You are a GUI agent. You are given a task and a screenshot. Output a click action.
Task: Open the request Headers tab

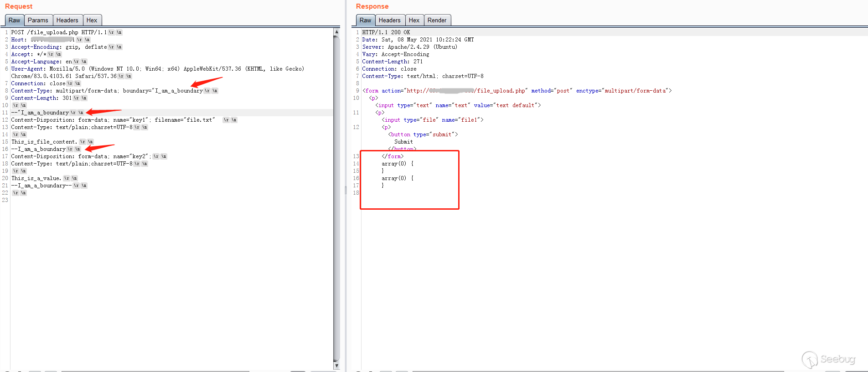click(x=67, y=20)
